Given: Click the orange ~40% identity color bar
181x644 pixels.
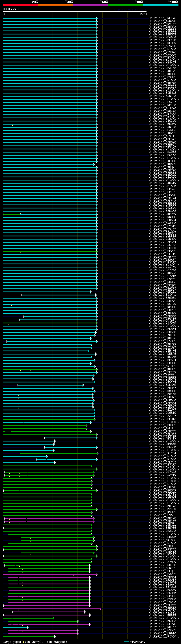Looking at the screenshot, I should (x=55, y=5).
